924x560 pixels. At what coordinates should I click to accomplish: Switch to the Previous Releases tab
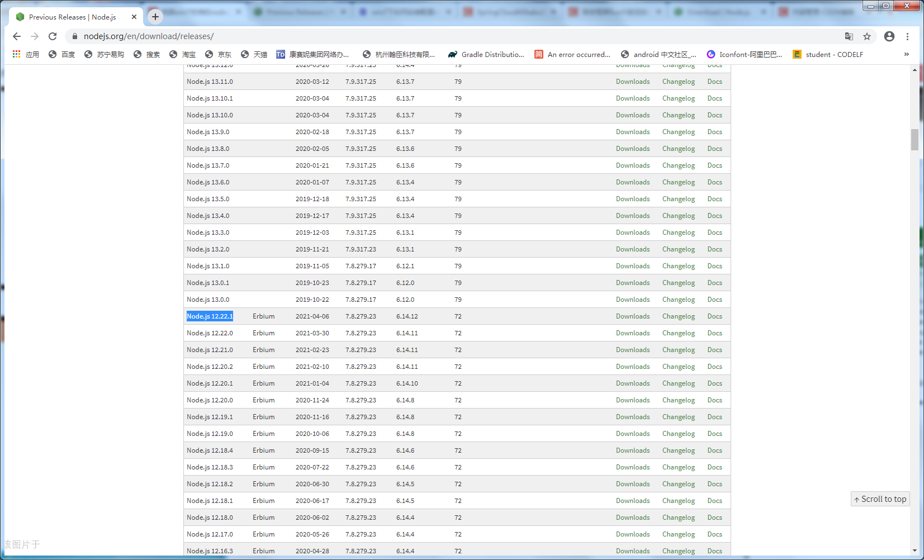click(73, 17)
